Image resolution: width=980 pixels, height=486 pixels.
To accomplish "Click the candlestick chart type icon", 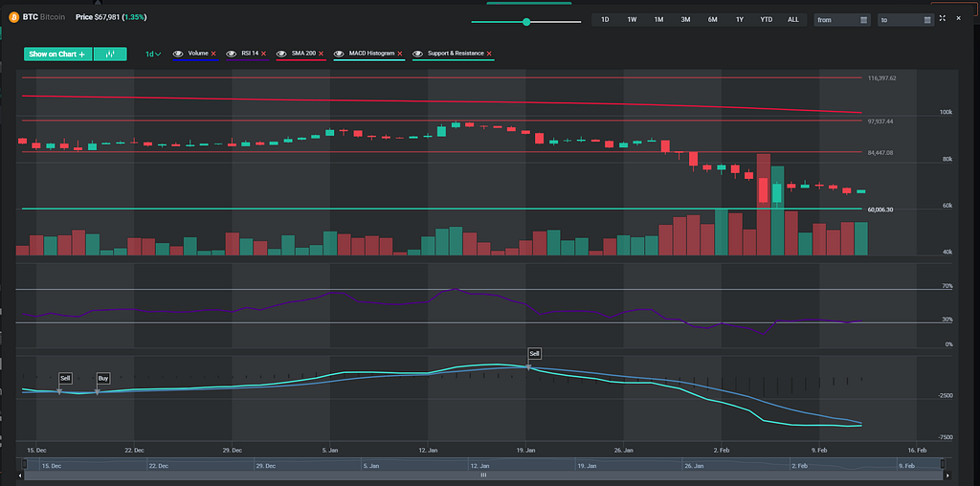I will coord(110,55).
